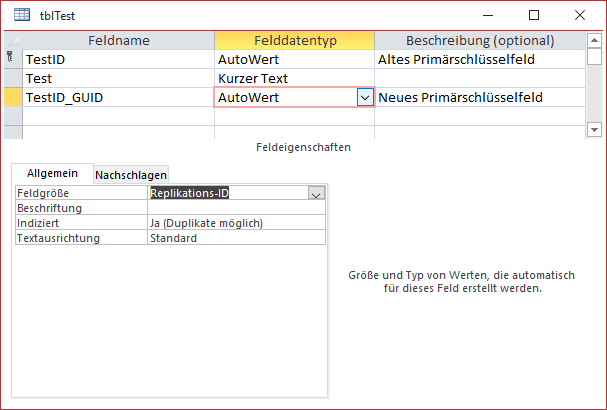Click the Textausrichtung property value Standard

tap(236, 238)
